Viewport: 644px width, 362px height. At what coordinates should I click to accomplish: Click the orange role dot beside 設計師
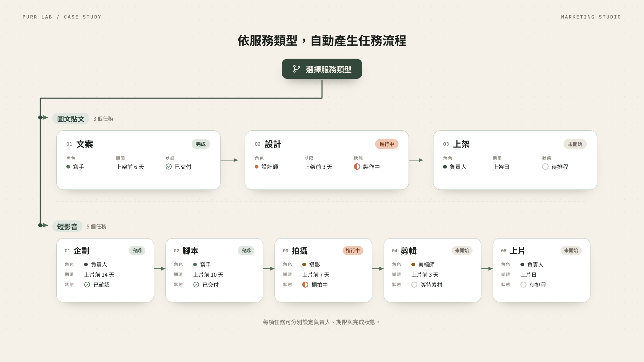pos(257,167)
